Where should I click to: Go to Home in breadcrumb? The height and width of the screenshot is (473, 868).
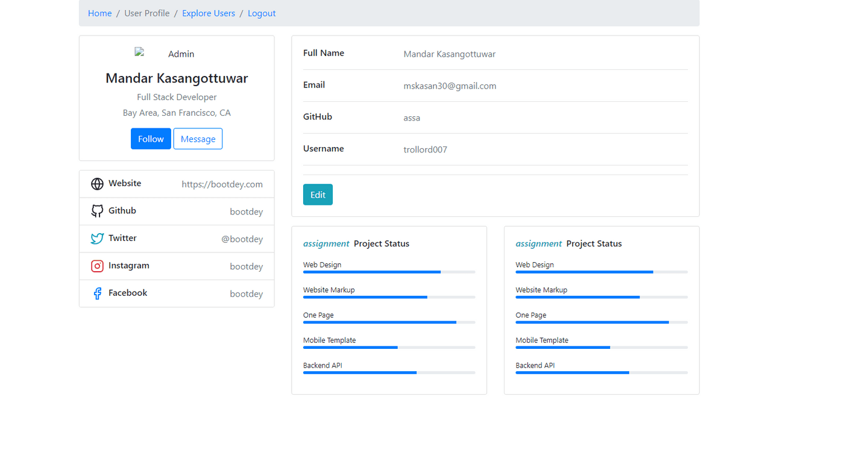[99, 13]
